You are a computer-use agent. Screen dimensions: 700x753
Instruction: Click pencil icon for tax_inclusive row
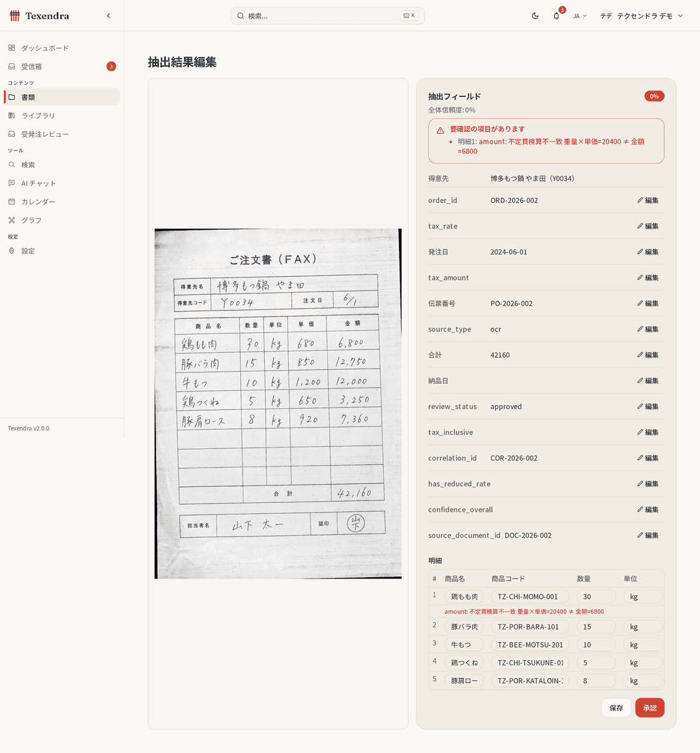(x=640, y=432)
